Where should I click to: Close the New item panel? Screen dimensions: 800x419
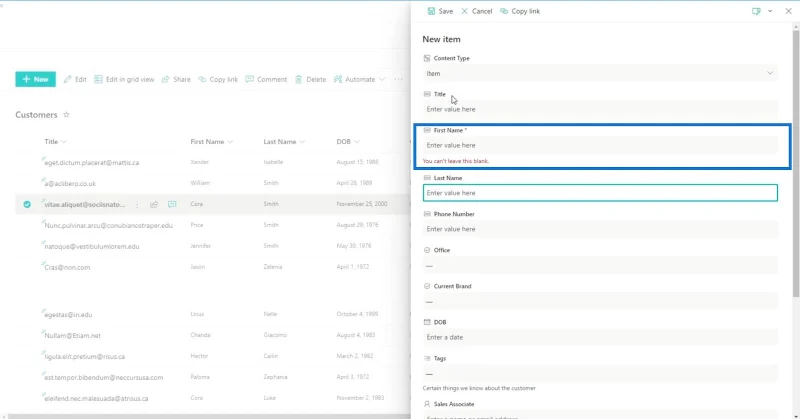(788, 11)
